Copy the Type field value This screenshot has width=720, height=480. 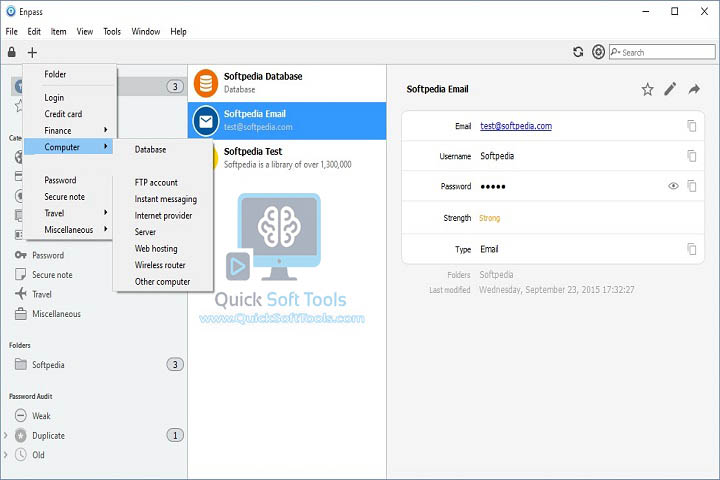click(x=692, y=249)
